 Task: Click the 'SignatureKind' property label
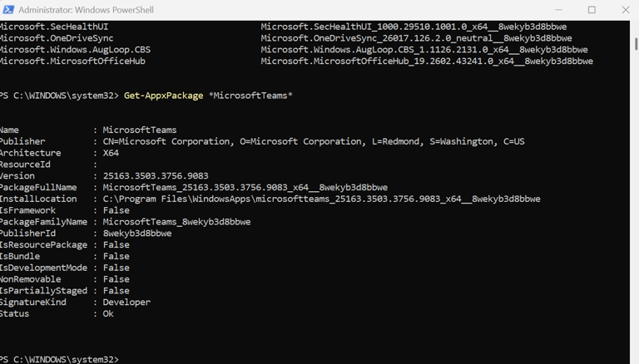(33, 303)
